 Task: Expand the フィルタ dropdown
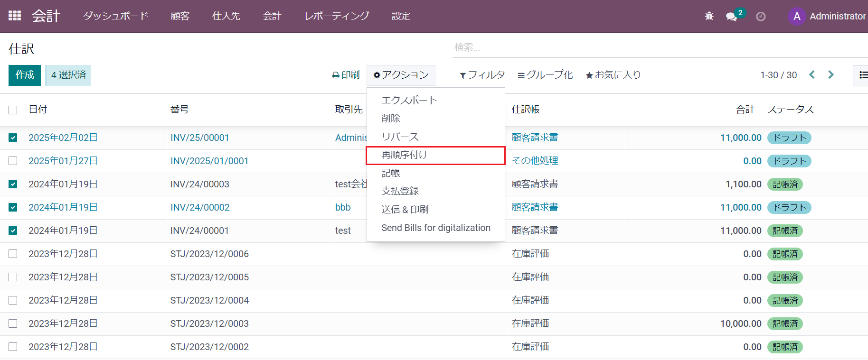click(482, 75)
